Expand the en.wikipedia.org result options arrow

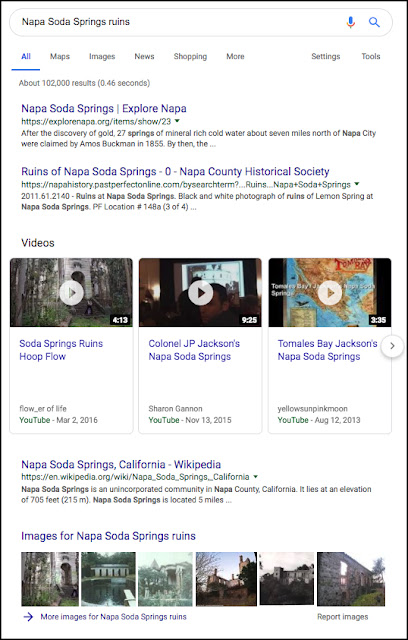pos(255,477)
